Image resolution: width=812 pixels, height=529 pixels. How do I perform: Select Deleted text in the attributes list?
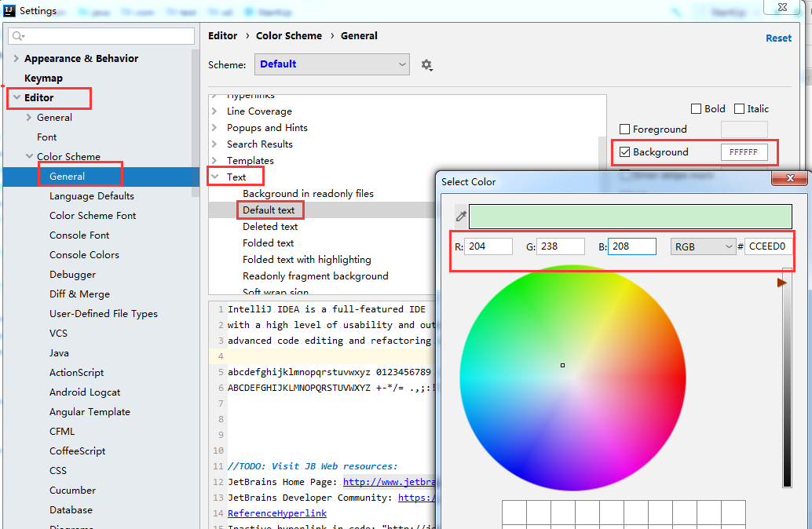pos(271,226)
